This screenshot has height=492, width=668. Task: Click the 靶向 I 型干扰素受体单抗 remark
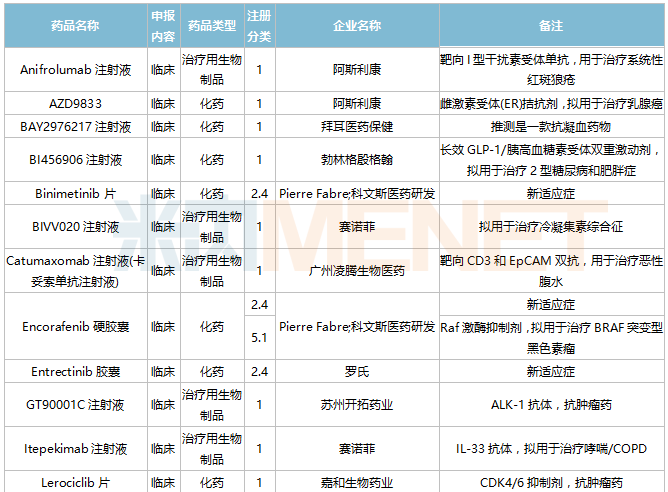pyautogui.click(x=551, y=69)
